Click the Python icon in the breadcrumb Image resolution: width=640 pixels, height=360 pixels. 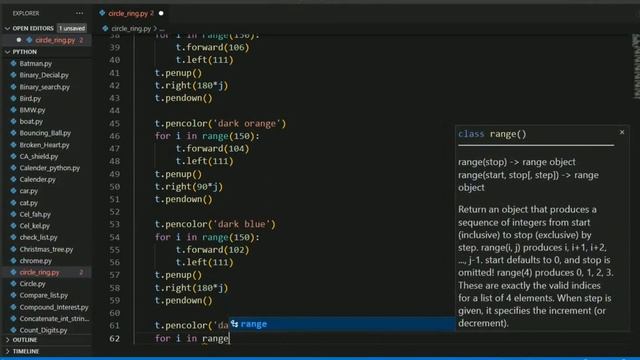coord(105,29)
